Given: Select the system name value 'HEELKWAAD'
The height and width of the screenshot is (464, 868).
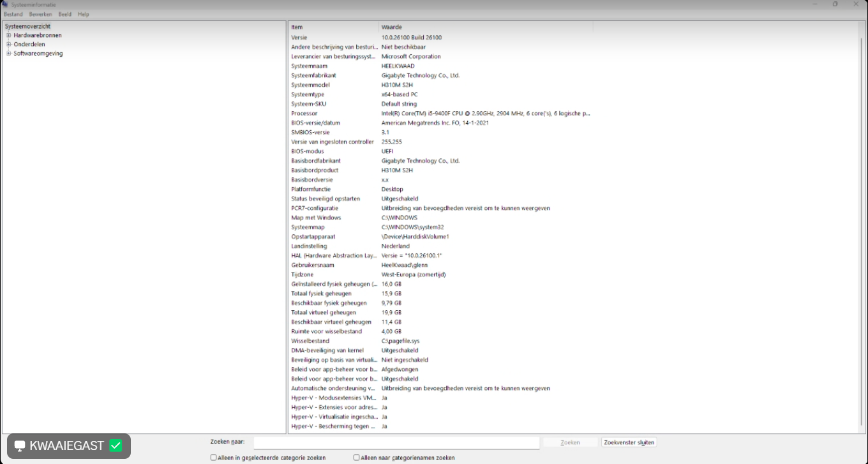Looking at the screenshot, I should tap(398, 66).
